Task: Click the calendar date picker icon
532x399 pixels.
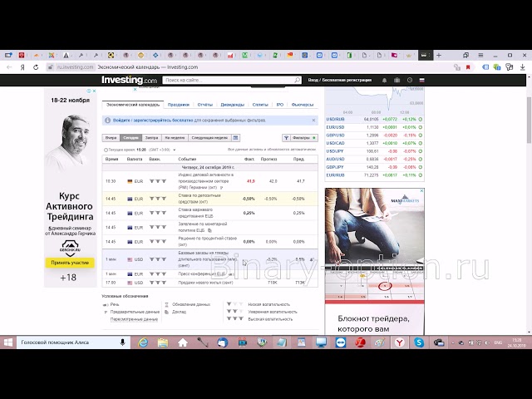Action: 235,137
